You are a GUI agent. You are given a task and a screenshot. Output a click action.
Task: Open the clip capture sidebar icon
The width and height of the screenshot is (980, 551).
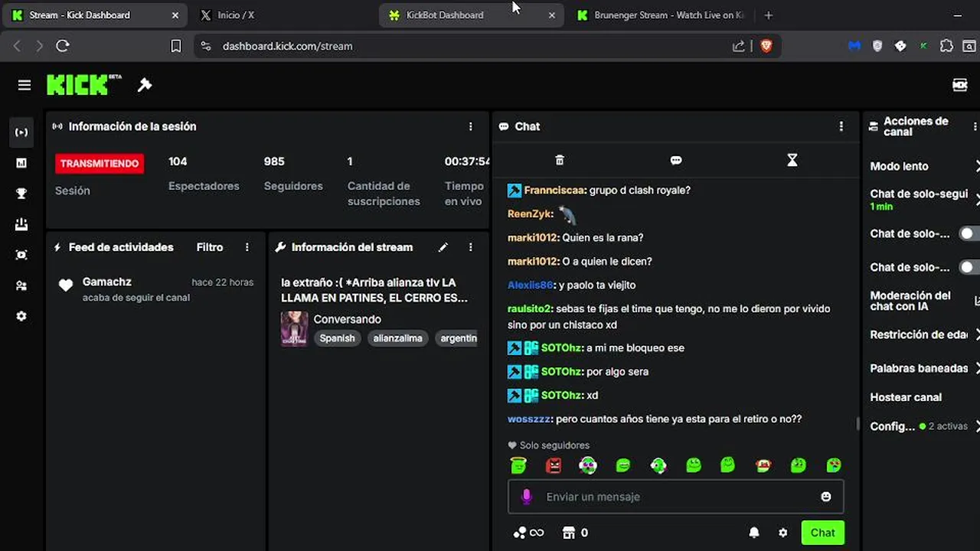click(21, 255)
